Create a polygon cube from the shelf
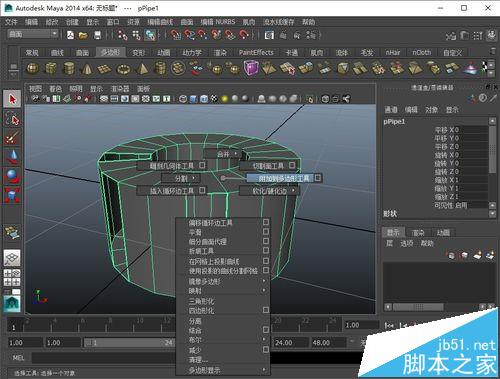The width and height of the screenshot is (500, 379). [51, 68]
